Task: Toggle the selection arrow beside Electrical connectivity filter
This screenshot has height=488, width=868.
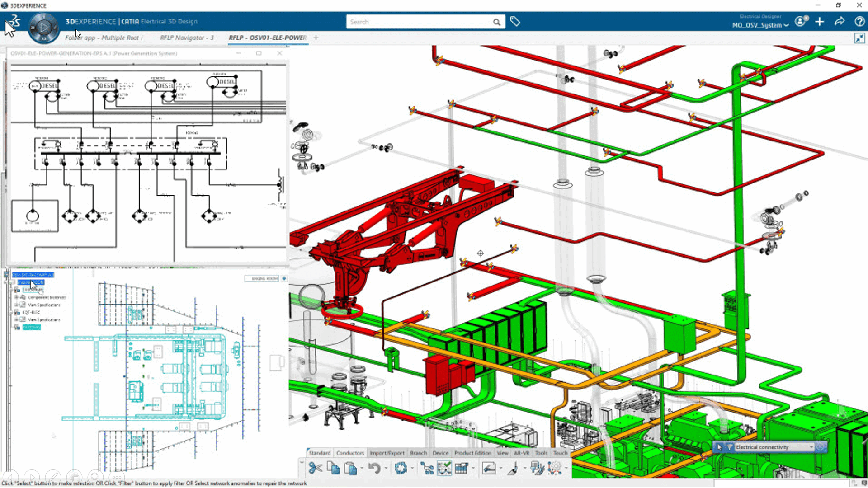Action: [720, 447]
